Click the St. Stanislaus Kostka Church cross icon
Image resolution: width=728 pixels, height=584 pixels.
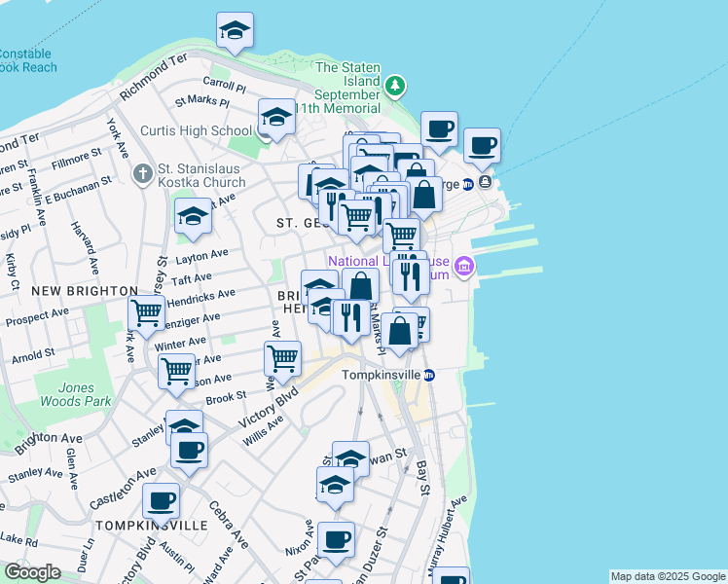(x=143, y=174)
